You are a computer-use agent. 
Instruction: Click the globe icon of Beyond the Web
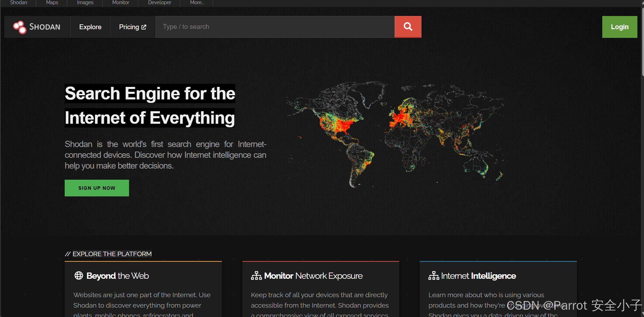[x=79, y=276]
